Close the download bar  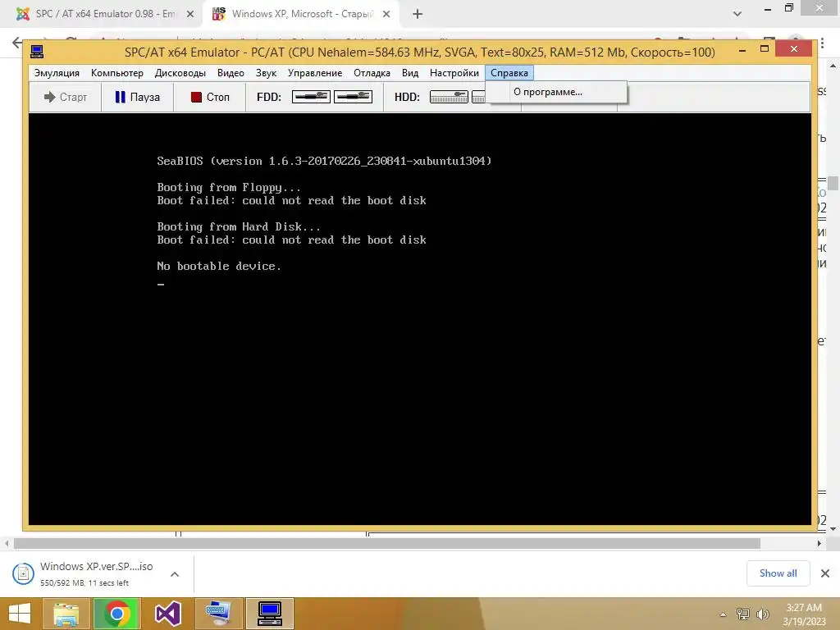coord(825,573)
